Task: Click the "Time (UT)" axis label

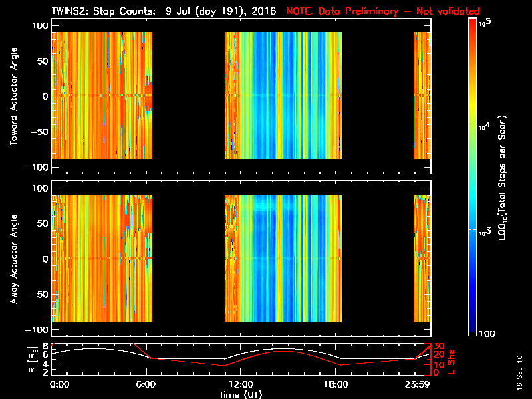Action: click(241, 394)
